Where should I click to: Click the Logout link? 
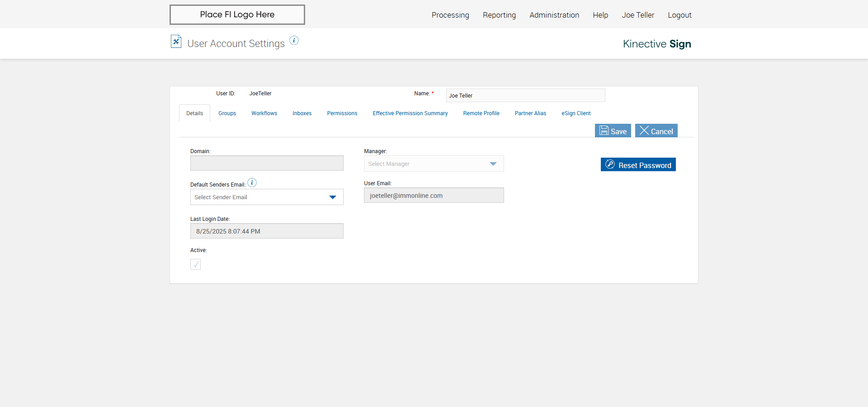(x=679, y=15)
